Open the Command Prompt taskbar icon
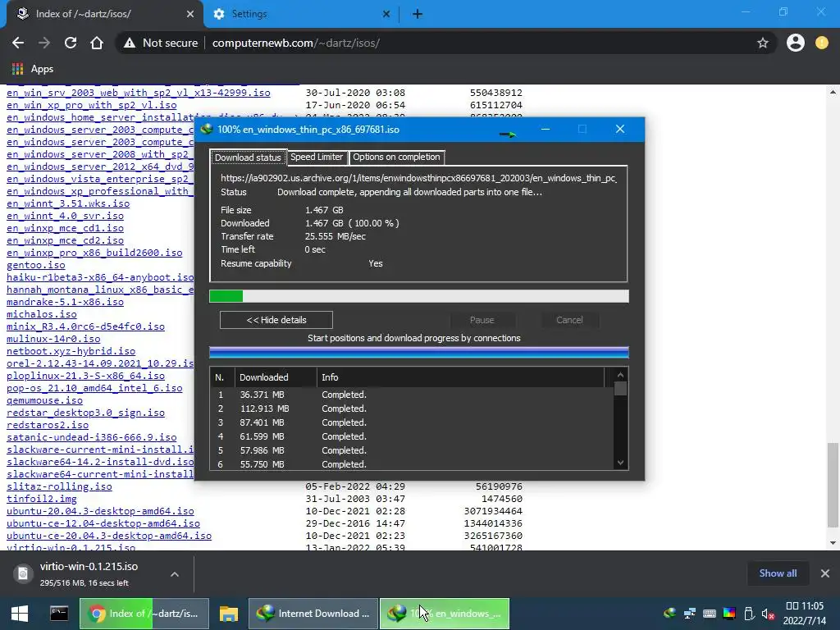 59,614
